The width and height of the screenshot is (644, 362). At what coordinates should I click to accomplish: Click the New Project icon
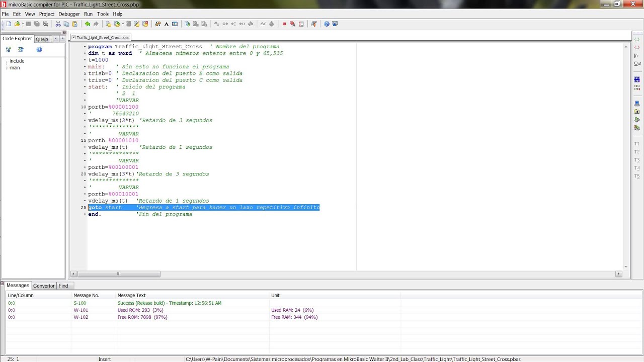108,24
